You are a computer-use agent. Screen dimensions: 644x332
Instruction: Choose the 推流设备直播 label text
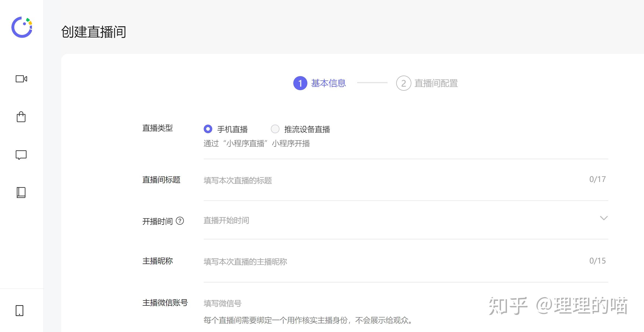tap(307, 129)
